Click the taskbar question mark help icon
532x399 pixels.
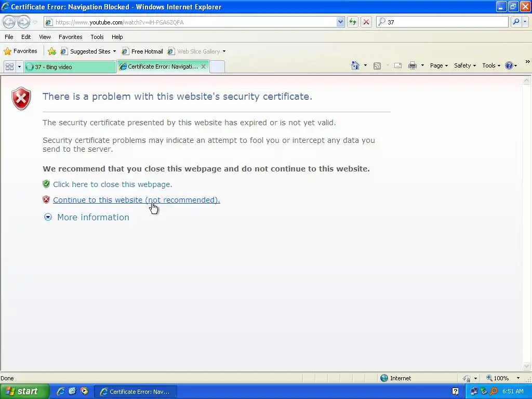pos(455,392)
